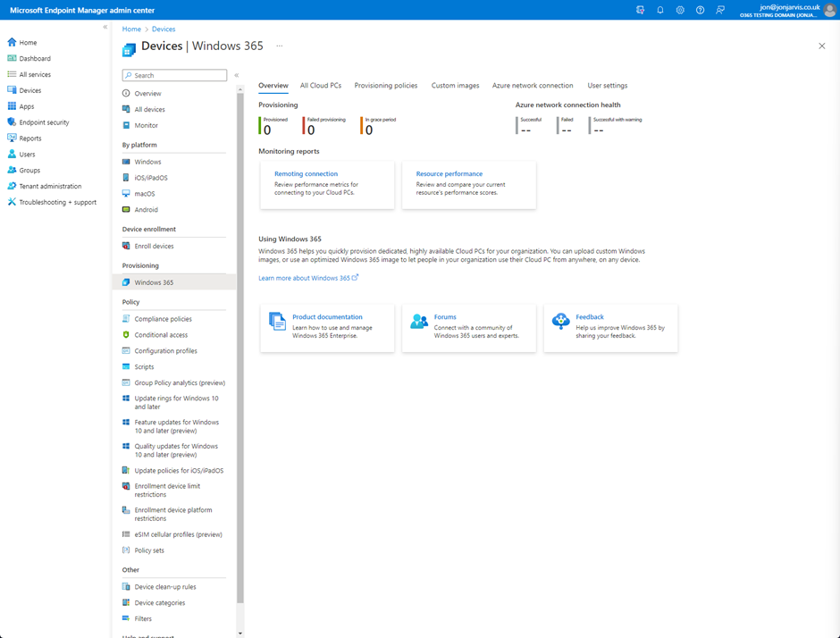Image resolution: width=840 pixels, height=638 pixels.
Task: Click the Users icon in left navigation
Action: click(12, 154)
